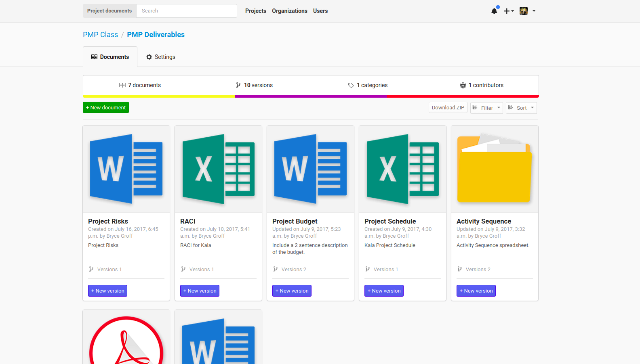Add new version to Project Risks
This screenshot has width=640, height=364.
pos(107,291)
